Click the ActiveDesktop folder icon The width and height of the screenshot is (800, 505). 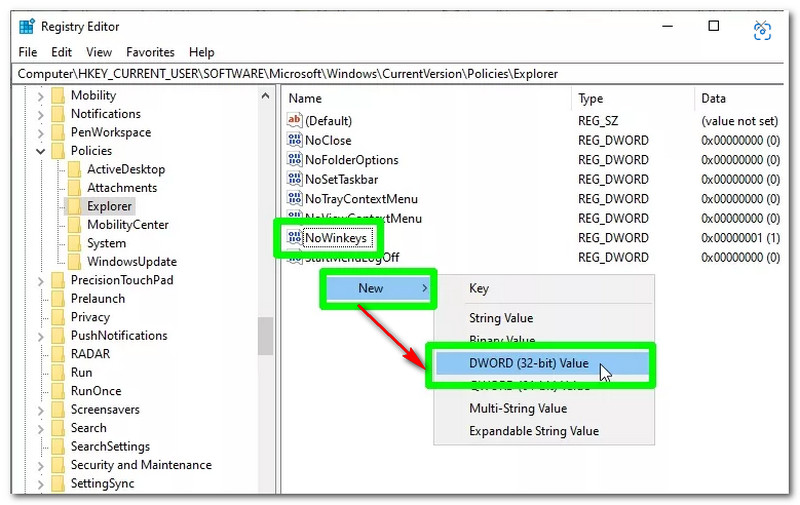point(74,169)
